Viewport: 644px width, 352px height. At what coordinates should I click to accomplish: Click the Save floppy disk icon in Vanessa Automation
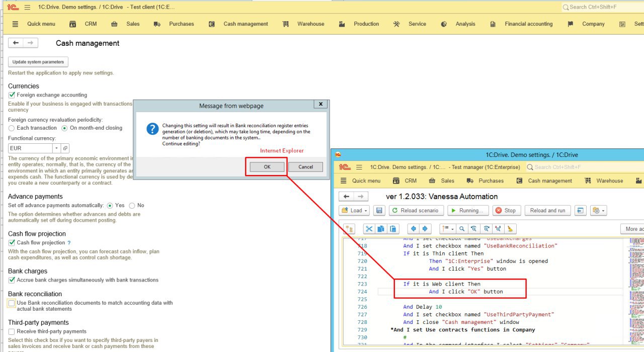point(379,211)
